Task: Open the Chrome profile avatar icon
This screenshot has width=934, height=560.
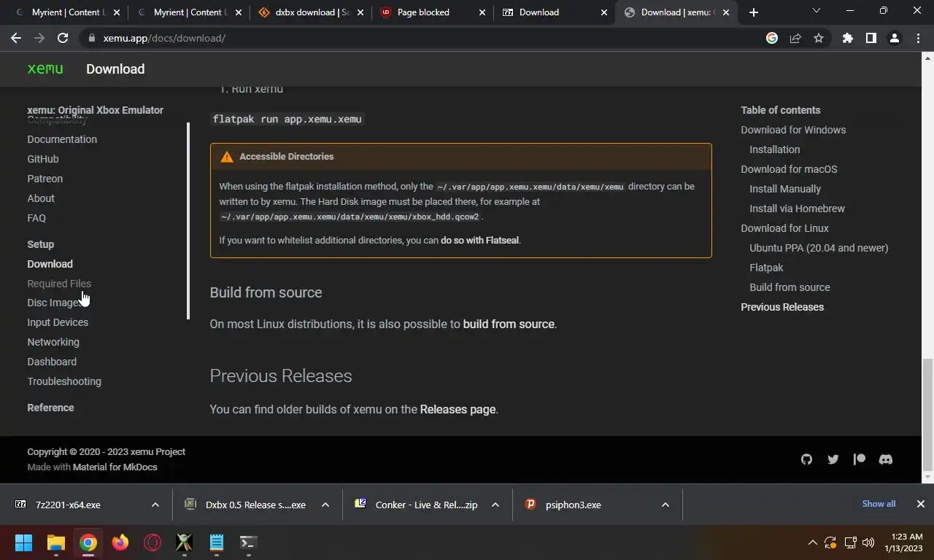Action: (895, 38)
